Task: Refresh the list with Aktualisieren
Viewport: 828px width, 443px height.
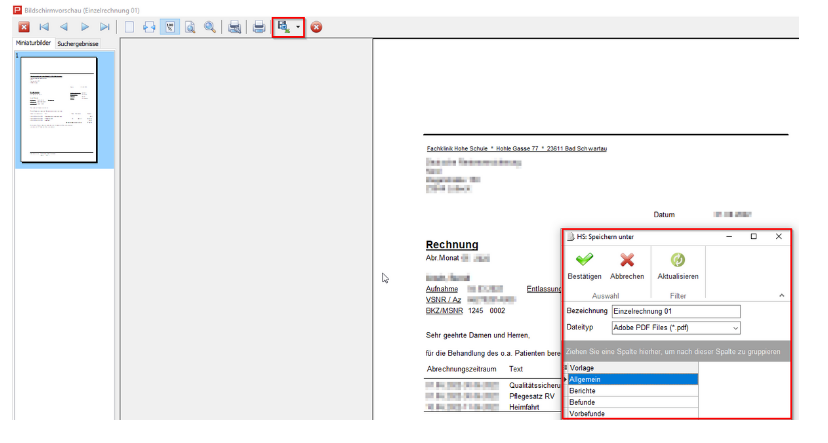Action: pos(677,265)
